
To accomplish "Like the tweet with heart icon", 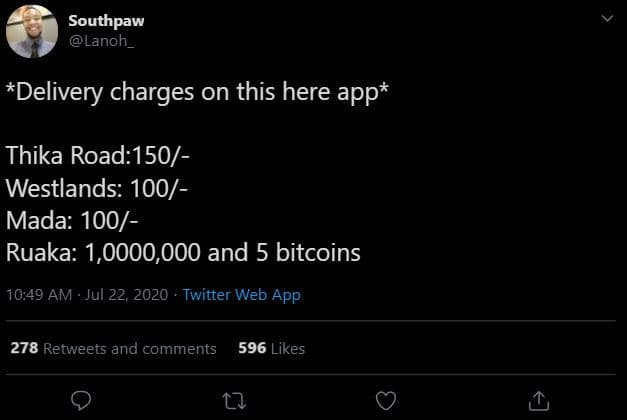I will tap(385, 400).
